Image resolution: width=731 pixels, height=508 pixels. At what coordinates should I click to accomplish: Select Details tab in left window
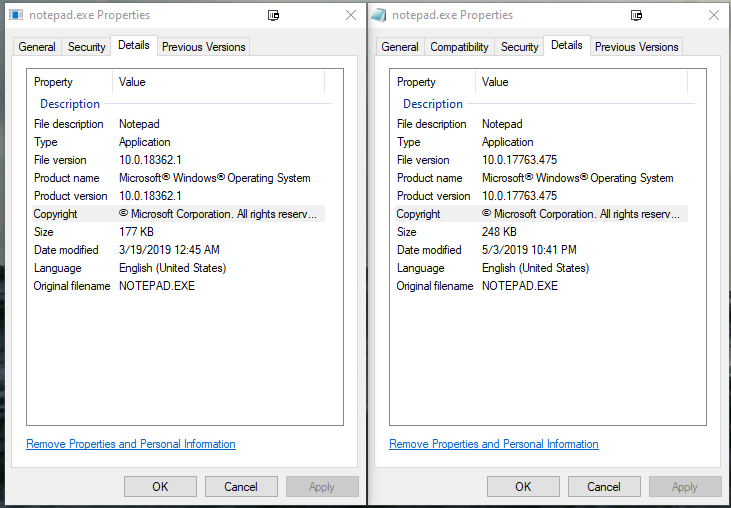point(134,45)
